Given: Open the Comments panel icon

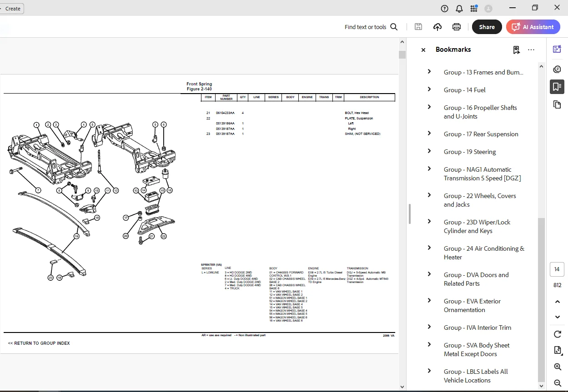Looking at the screenshot, I should click(557, 69).
